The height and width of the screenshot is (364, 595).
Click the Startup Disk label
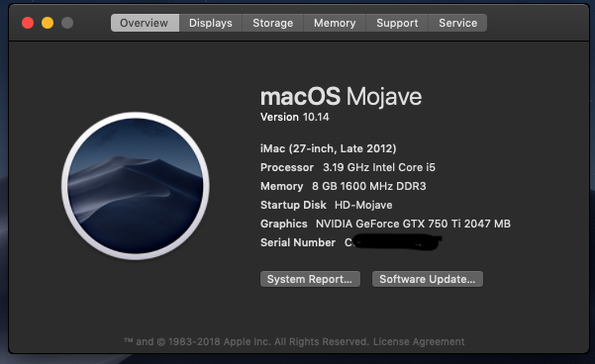(293, 205)
